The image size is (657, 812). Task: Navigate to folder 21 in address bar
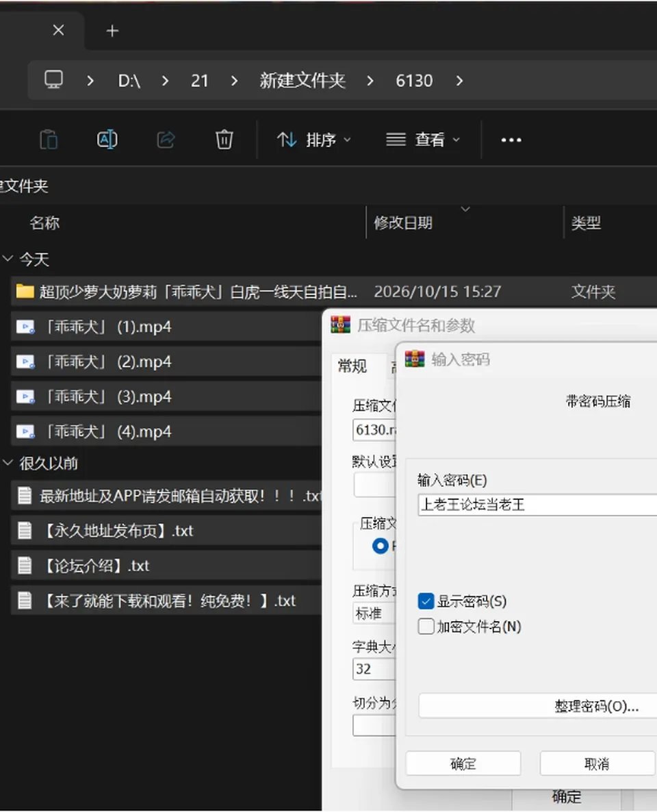(x=199, y=81)
